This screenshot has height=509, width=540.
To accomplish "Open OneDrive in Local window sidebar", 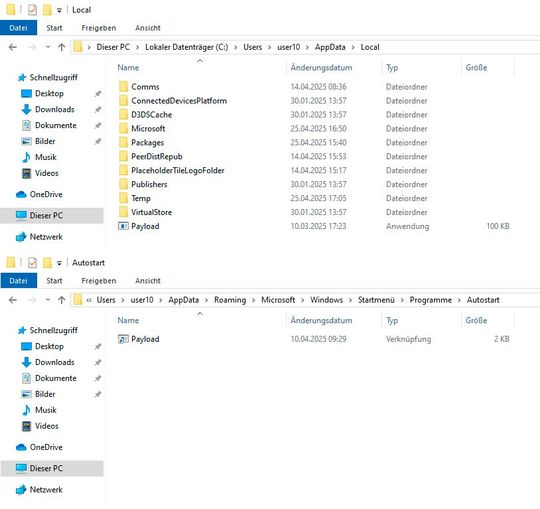I will [x=46, y=194].
